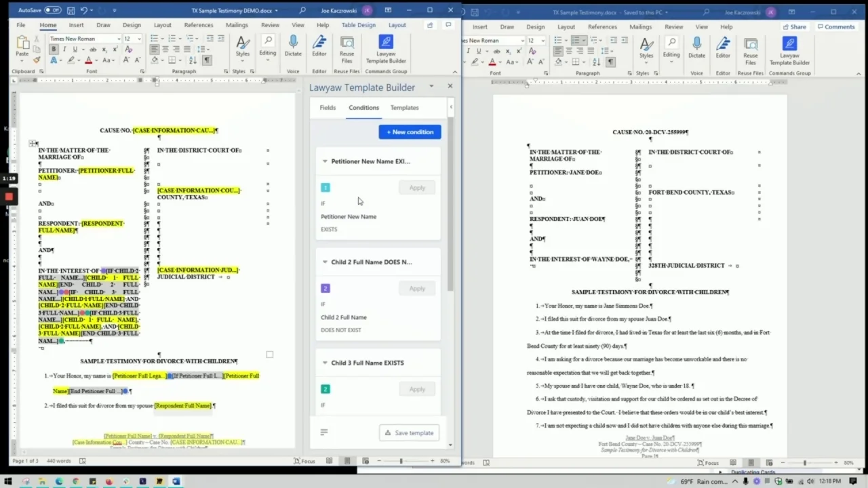Screen dimensions: 868x488
Task: Collapse Child 3 Full Name EXISTS condition card
Action: pyautogui.click(x=325, y=363)
